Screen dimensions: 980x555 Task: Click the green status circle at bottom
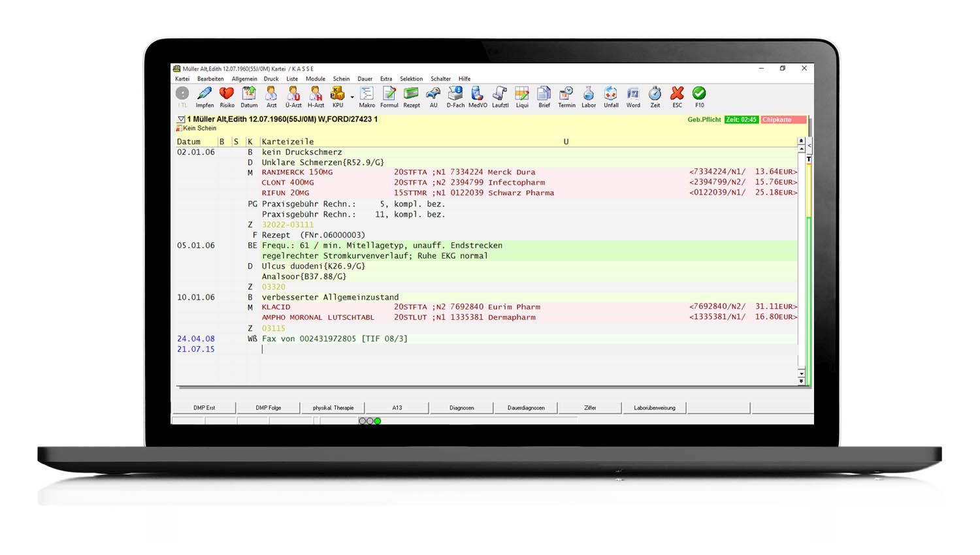click(378, 421)
